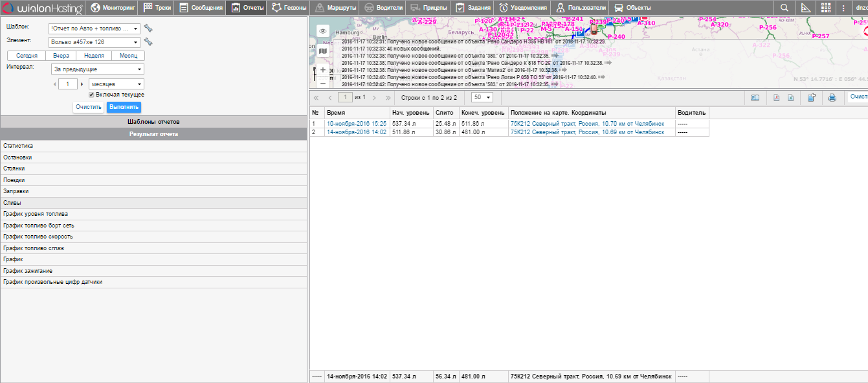Export report to Excel file icon
Image resolution: width=868 pixels, height=383 pixels.
click(790, 98)
